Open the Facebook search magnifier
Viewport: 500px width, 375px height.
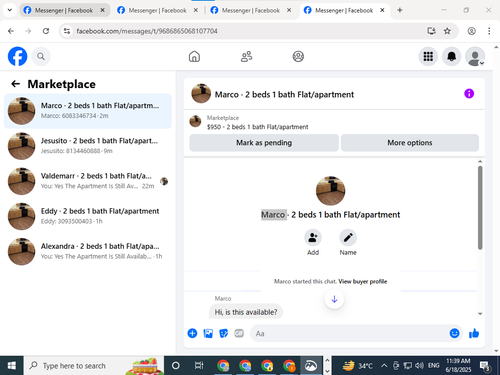(x=41, y=56)
